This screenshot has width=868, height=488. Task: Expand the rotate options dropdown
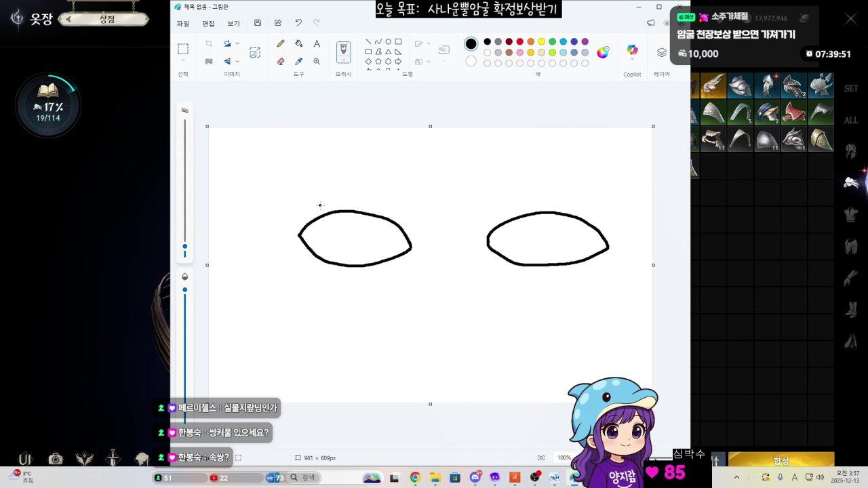click(x=237, y=43)
